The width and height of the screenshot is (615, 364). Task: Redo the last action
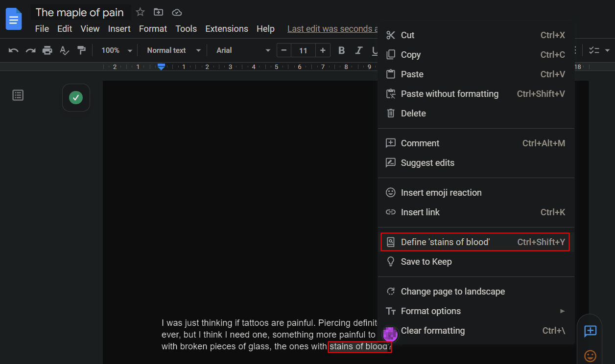(x=30, y=50)
